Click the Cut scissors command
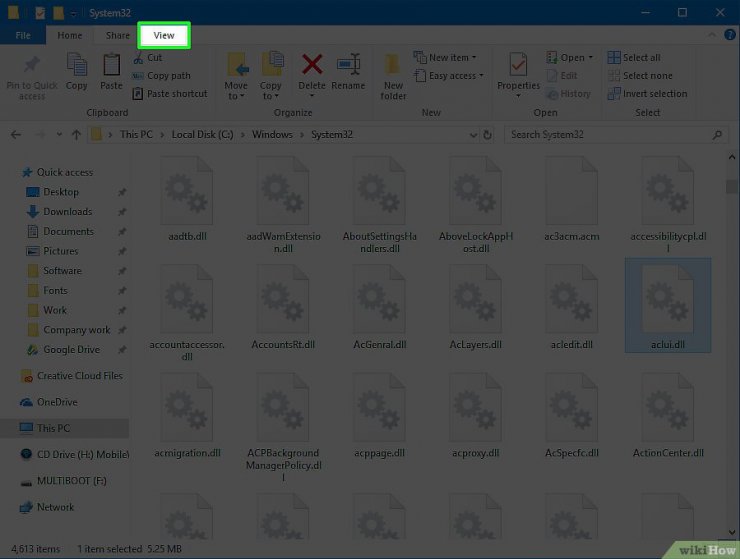 pos(148,58)
